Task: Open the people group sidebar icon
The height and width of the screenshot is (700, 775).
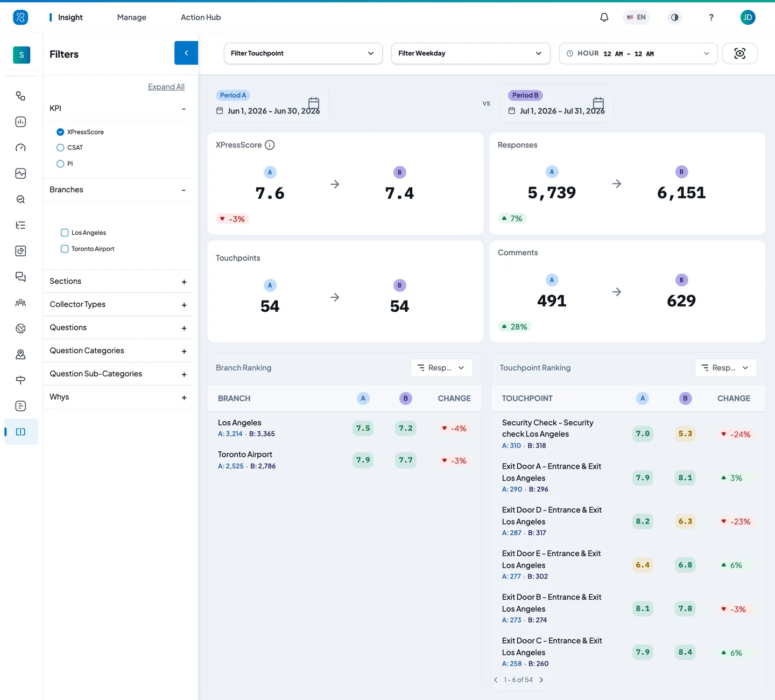Action: pos(20,303)
